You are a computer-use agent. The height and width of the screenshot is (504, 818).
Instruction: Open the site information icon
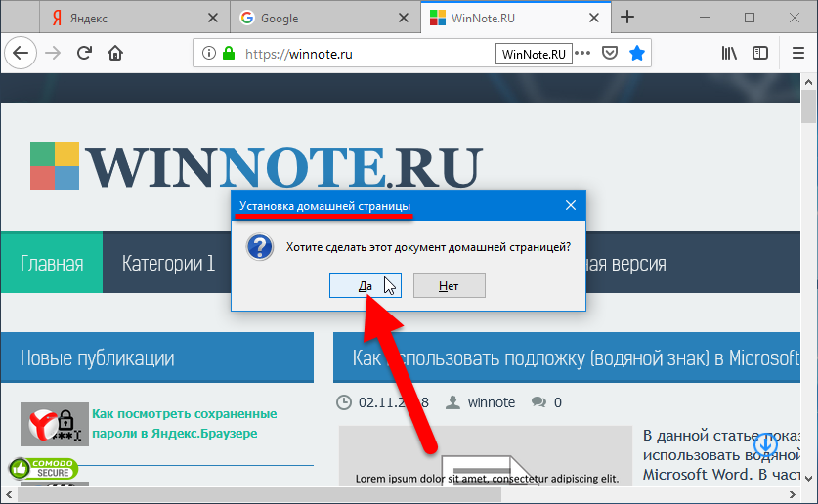[207, 54]
